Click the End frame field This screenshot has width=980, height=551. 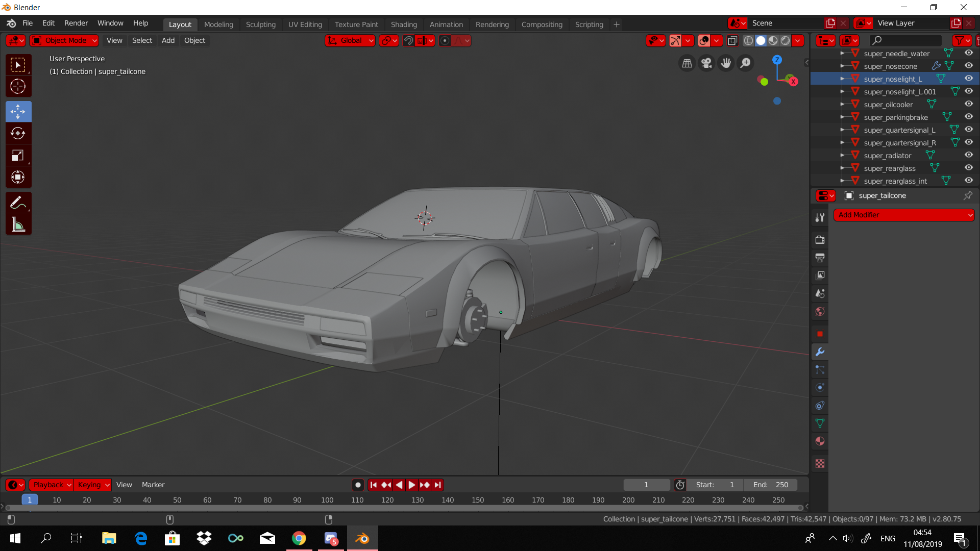point(771,485)
